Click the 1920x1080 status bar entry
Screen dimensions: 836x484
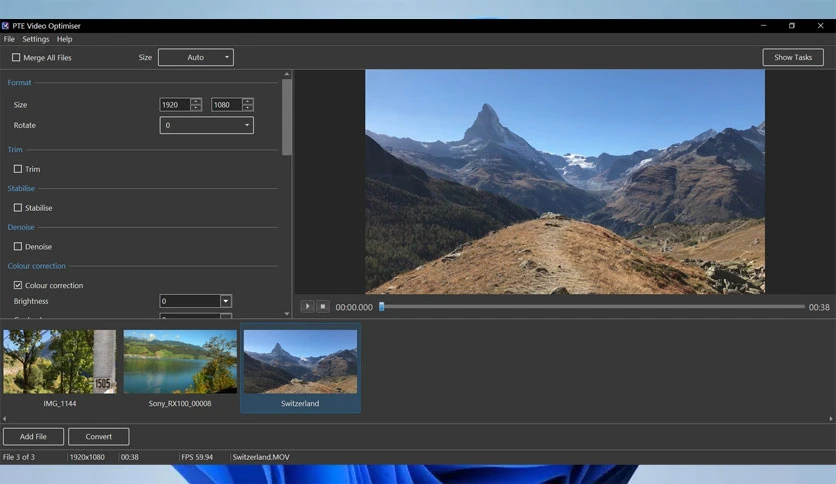(x=87, y=457)
